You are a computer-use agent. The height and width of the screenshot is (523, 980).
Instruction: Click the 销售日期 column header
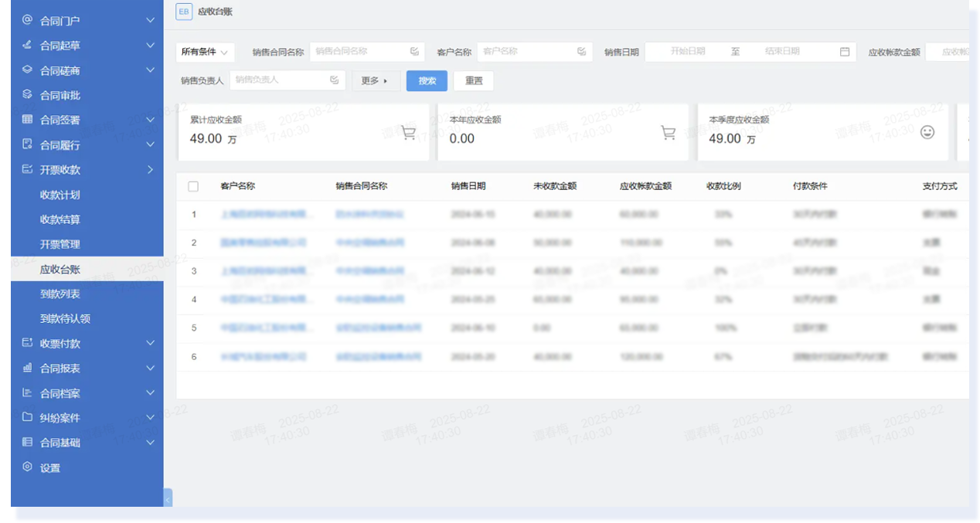click(468, 186)
